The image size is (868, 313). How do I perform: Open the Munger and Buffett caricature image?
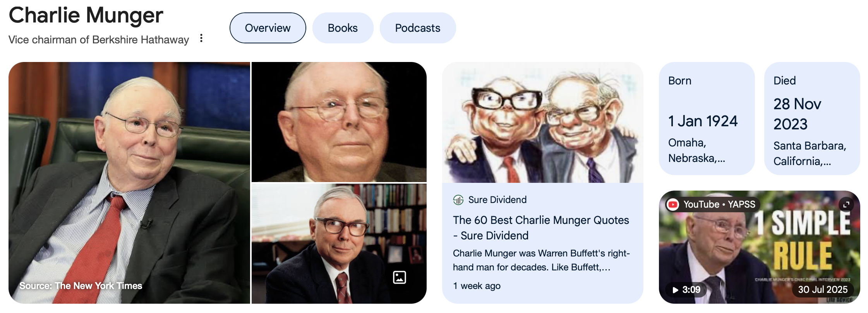tap(543, 122)
